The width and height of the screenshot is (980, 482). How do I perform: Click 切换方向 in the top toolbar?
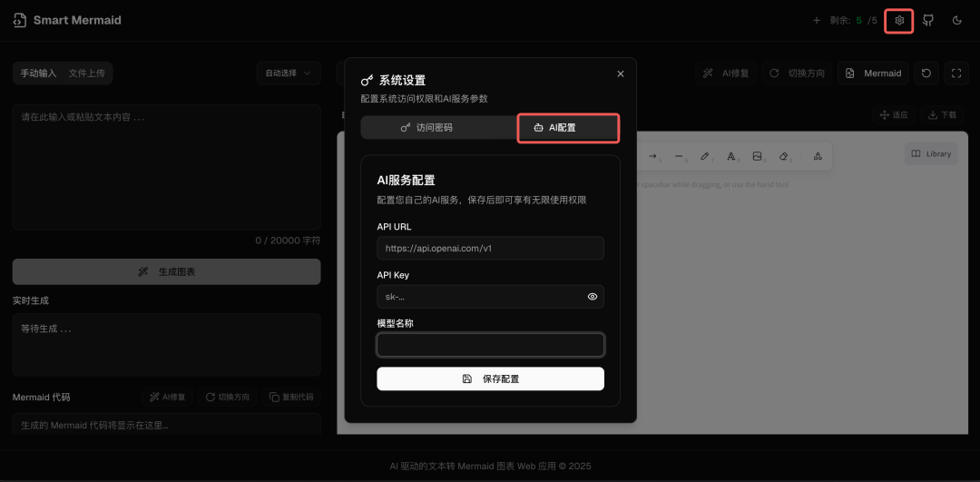[x=797, y=74]
